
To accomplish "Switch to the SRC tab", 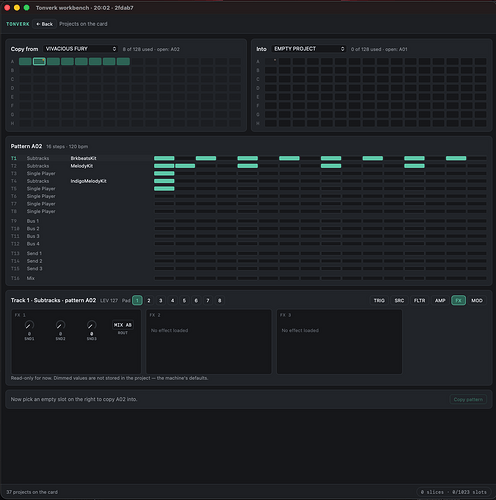I will point(399,300).
